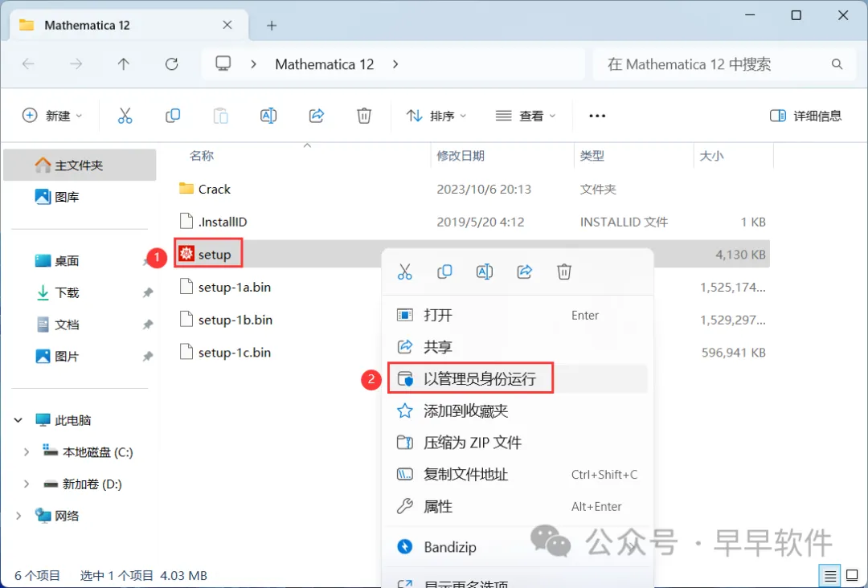
Task: Choose 属性 in context menu
Action: coord(518,506)
